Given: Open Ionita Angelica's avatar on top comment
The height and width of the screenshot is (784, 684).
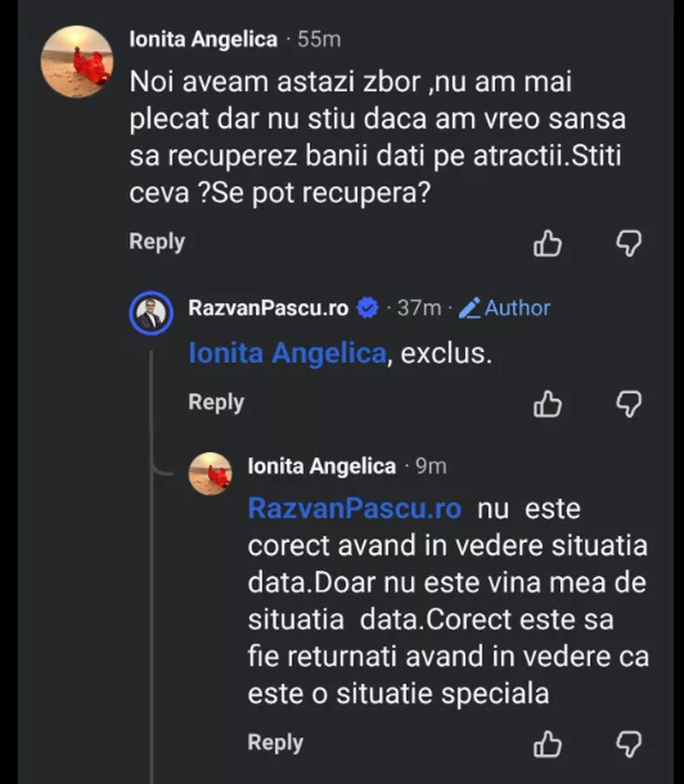Looking at the screenshot, I should 77,61.
